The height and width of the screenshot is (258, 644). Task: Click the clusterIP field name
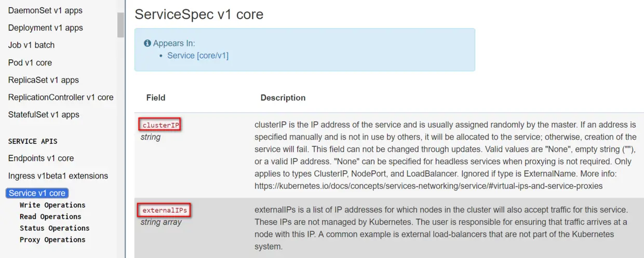(160, 125)
